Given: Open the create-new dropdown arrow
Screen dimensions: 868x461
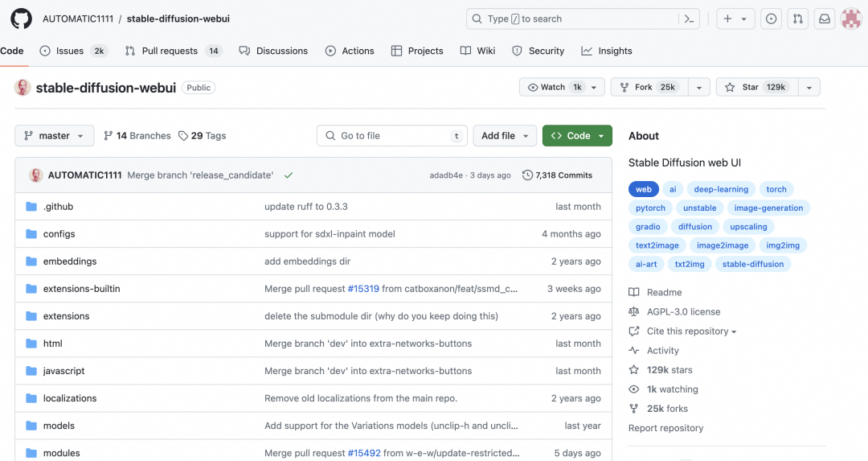Looking at the screenshot, I should pos(744,19).
